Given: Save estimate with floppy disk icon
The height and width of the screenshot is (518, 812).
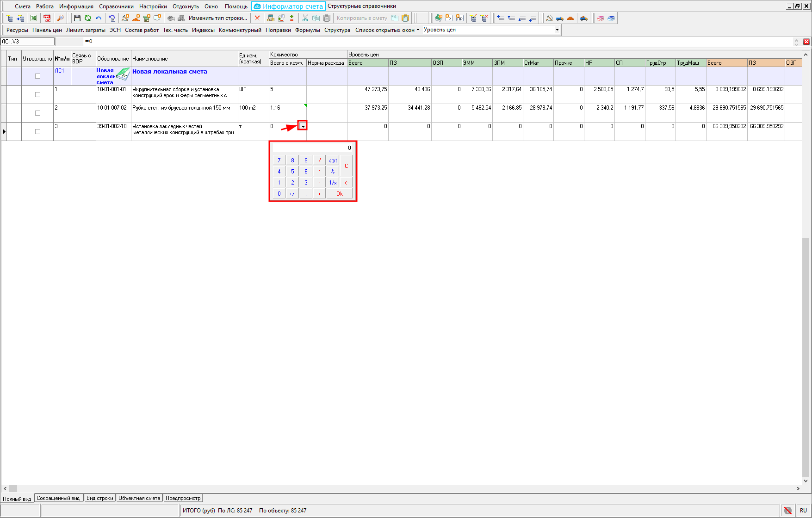Looking at the screenshot, I should [x=77, y=18].
